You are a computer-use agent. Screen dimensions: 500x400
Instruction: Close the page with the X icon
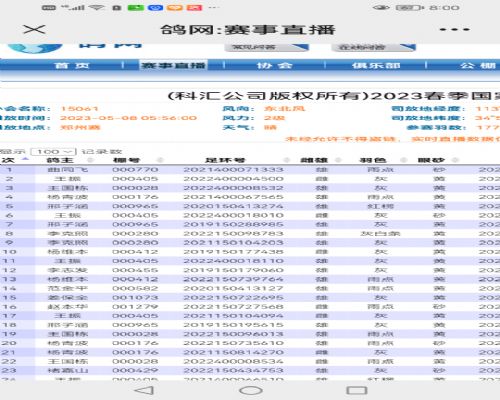tap(34, 29)
